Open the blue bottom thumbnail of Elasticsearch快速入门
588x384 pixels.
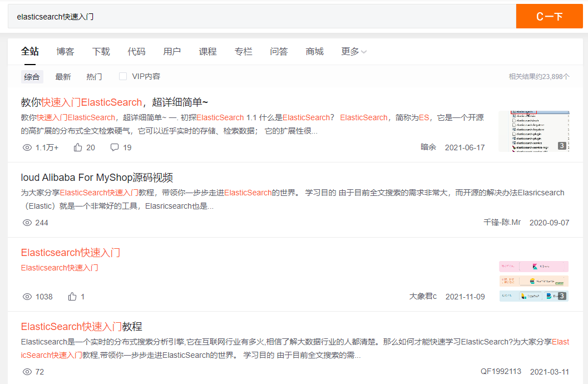pos(533,296)
